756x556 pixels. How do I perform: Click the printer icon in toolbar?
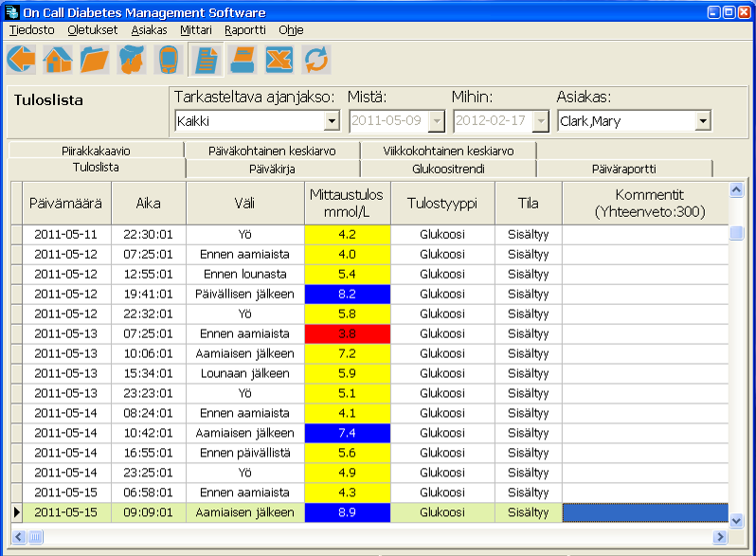(x=243, y=60)
